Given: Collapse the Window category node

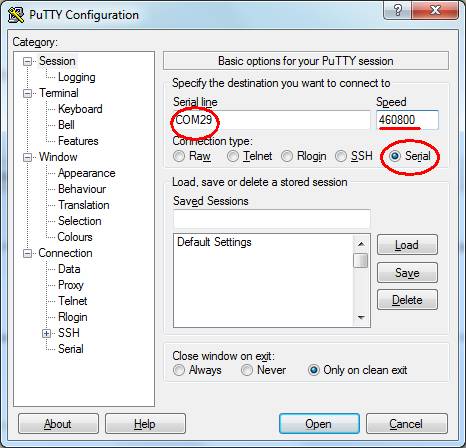Looking at the screenshot, I should (27, 157).
